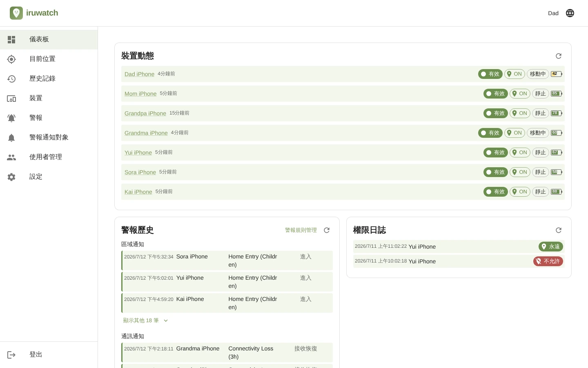Image resolution: width=588 pixels, height=368 pixels.
Task: Open the Grandma iPhone link
Action: [x=146, y=133]
